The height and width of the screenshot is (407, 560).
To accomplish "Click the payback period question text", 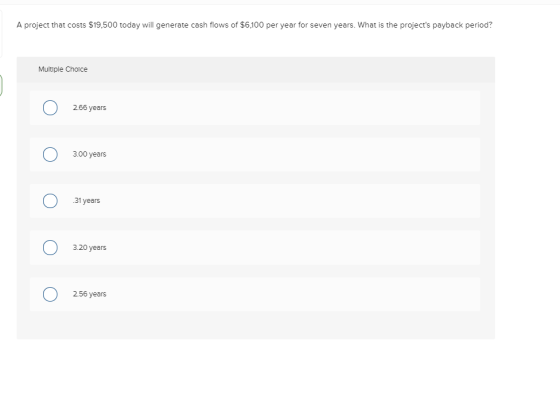I will coord(254,25).
